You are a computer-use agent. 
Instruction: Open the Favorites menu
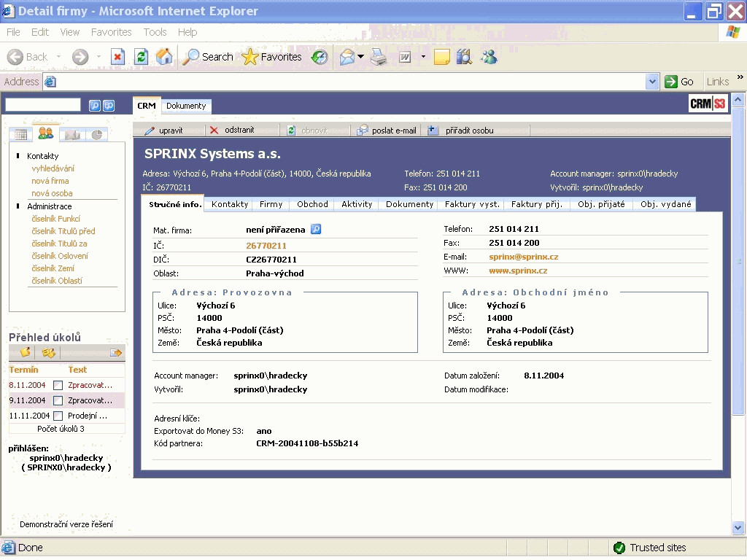111,32
